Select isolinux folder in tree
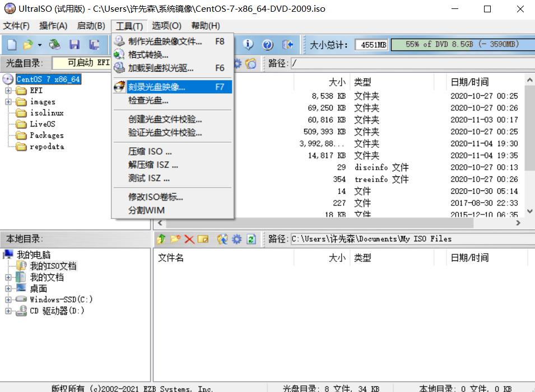The height and width of the screenshot is (392, 535). point(46,113)
